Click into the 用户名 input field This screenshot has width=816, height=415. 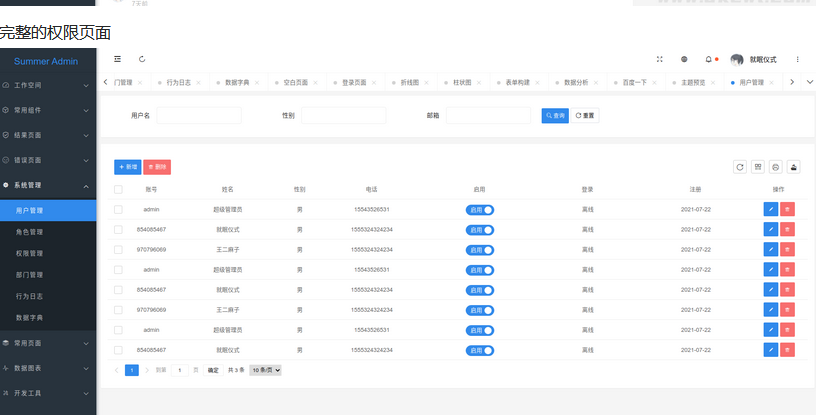coord(198,116)
